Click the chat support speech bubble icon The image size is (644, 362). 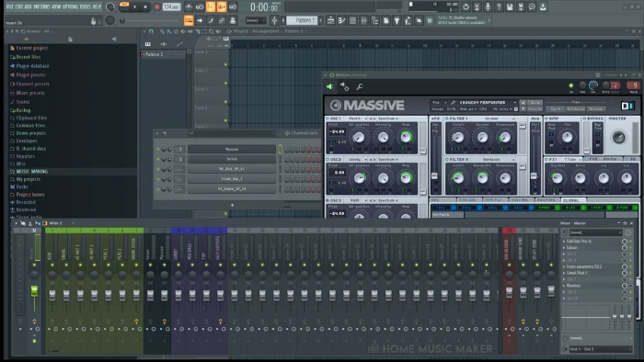532,7
